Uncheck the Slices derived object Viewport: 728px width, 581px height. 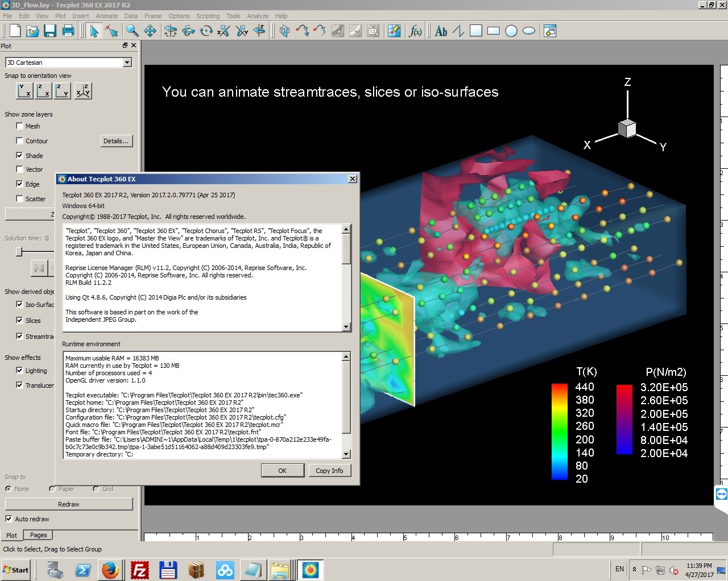(19, 320)
